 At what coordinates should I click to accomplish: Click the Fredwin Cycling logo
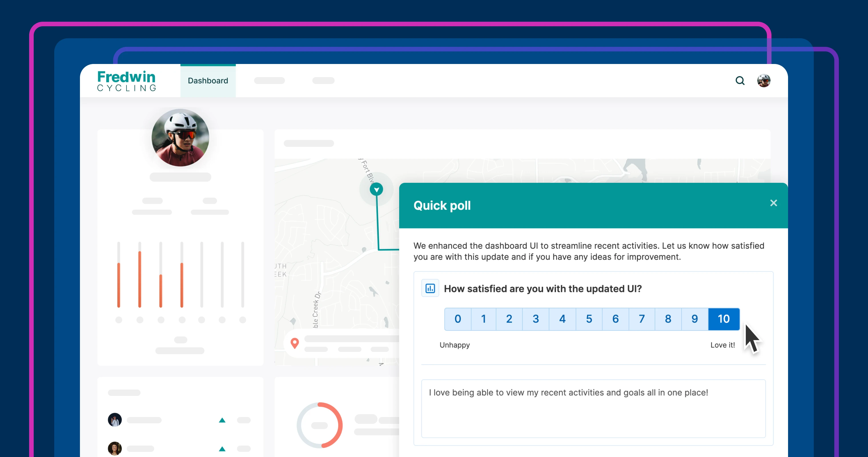pos(126,81)
